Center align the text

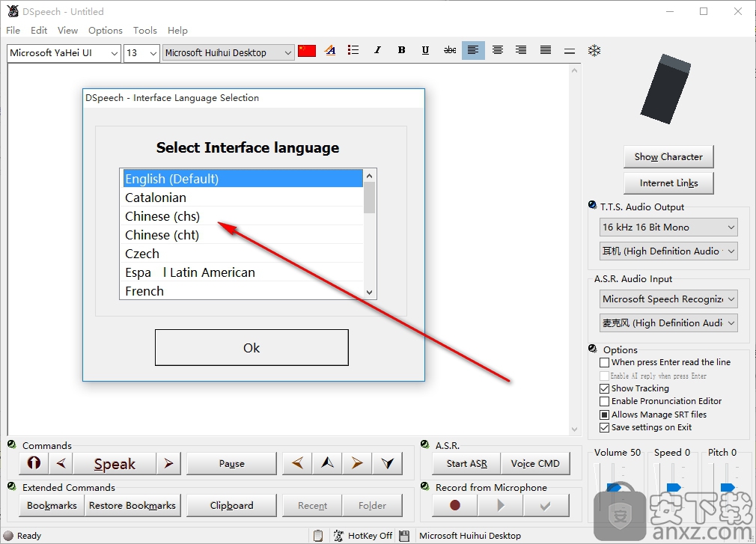pyautogui.click(x=498, y=50)
